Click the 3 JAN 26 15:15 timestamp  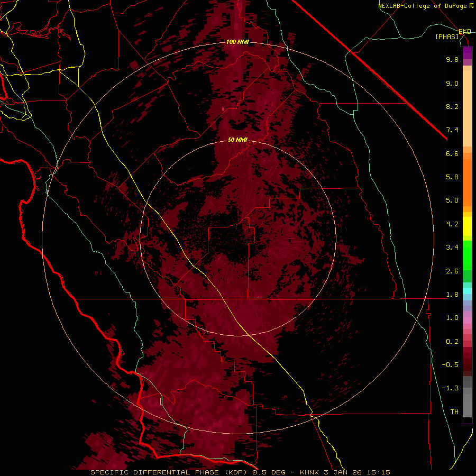pos(357,472)
